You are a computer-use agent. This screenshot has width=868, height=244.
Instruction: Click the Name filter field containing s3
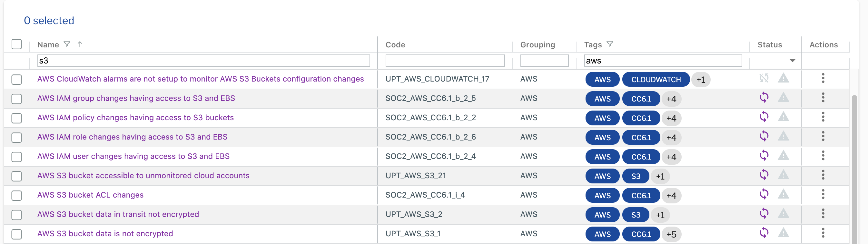[203, 61]
